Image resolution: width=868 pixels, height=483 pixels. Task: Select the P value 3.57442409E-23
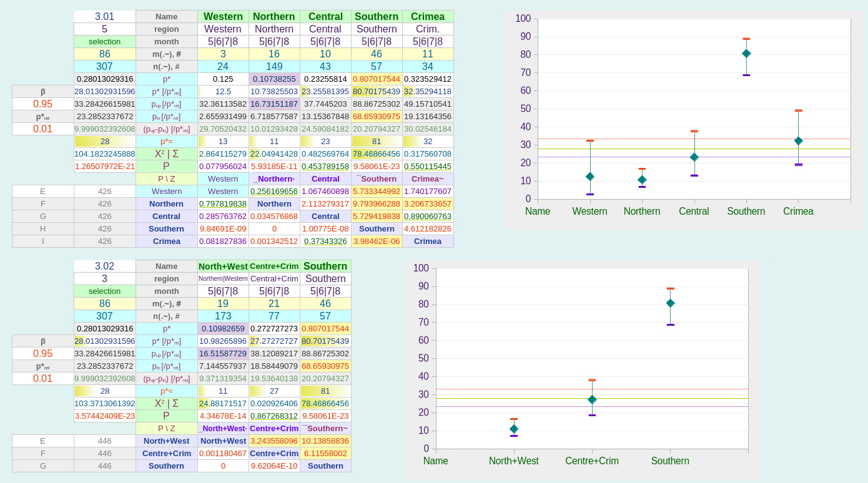tap(105, 416)
